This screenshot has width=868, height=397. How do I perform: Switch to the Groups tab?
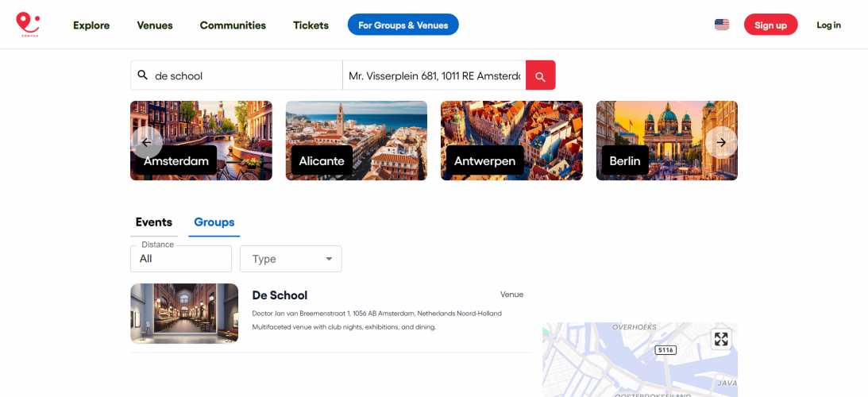coord(214,222)
